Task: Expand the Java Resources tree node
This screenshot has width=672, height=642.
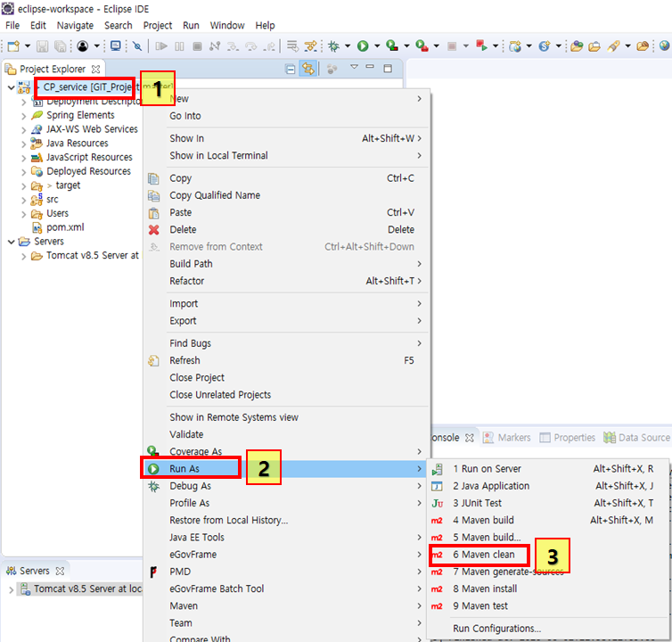Action: coord(23,144)
